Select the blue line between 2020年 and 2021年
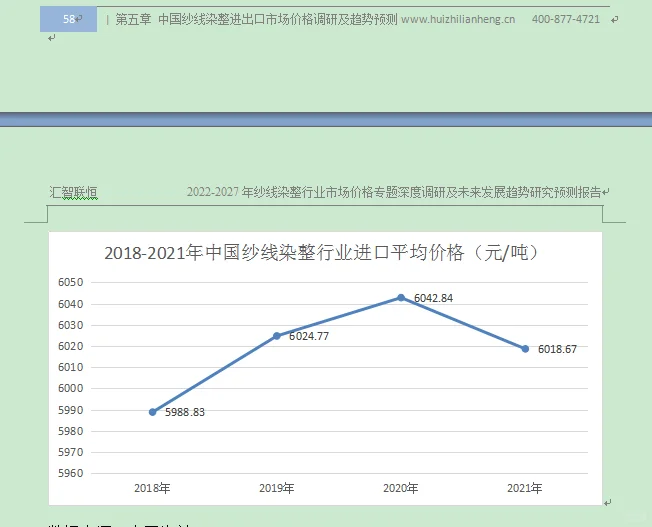 pyautogui.click(x=463, y=323)
